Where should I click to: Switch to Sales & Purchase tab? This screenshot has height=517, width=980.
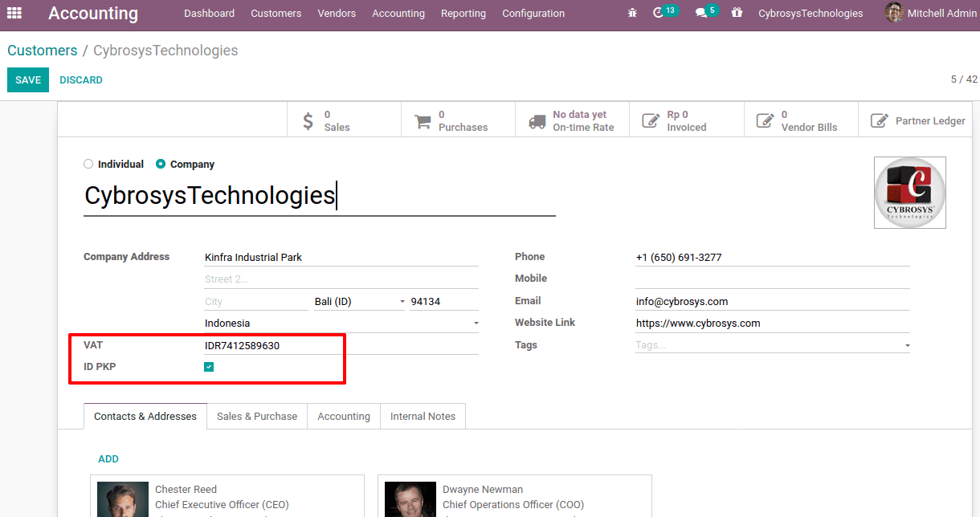coord(257,416)
